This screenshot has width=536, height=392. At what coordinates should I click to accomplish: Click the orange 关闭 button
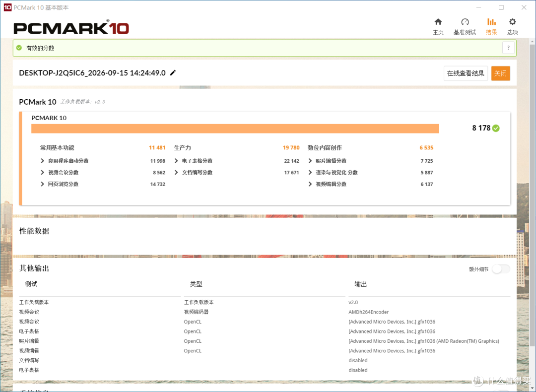500,73
